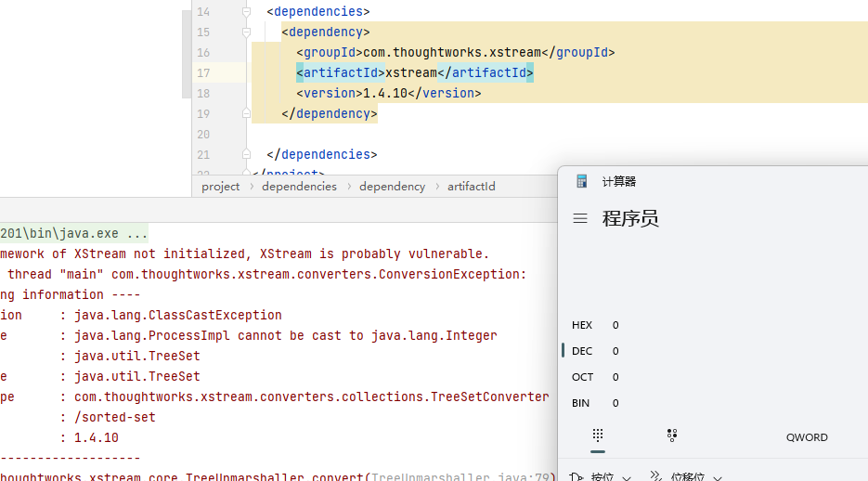Select 'dependencies' in the XML breadcrumb
The width and height of the screenshot is (868, 481).
[x=299, y=187]
